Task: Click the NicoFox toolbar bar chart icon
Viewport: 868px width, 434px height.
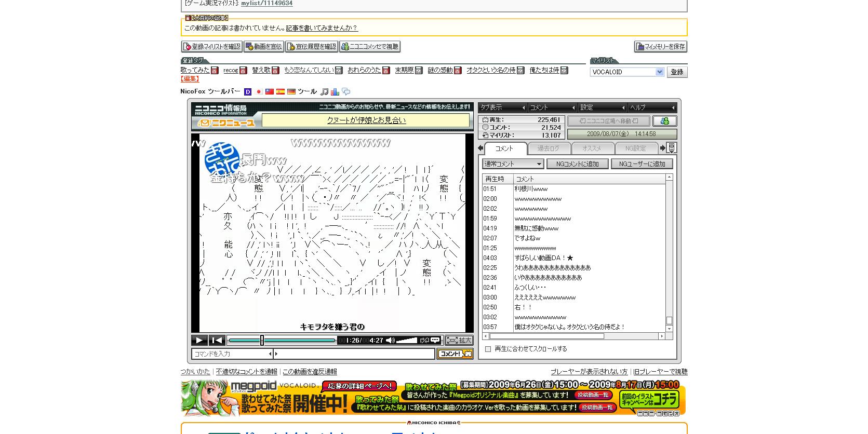Action: point(335,92)
